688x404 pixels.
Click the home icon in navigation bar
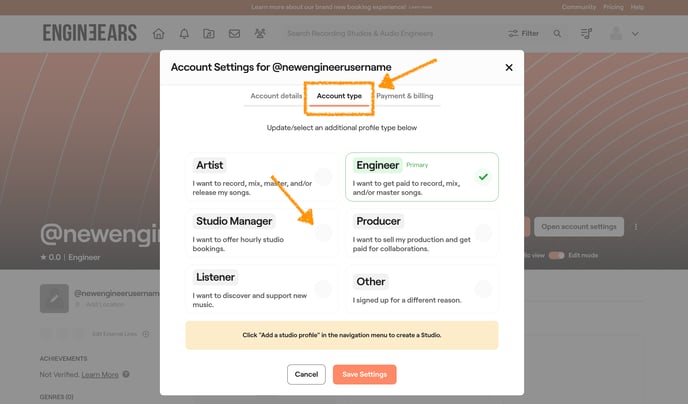pyautogui.click(x=158, y=34)
